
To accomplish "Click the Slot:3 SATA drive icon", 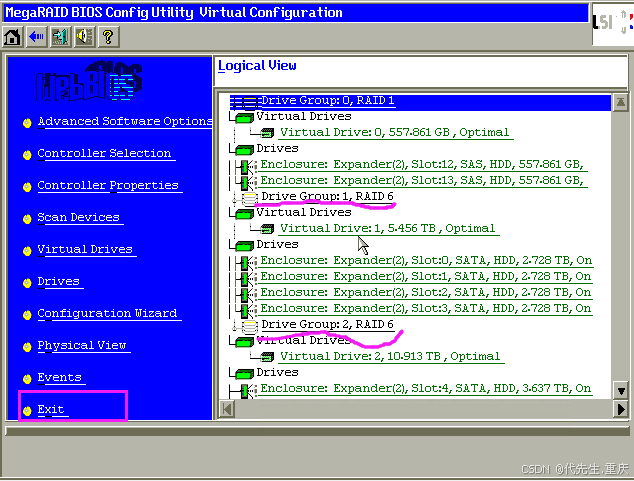I will point(247,310).
